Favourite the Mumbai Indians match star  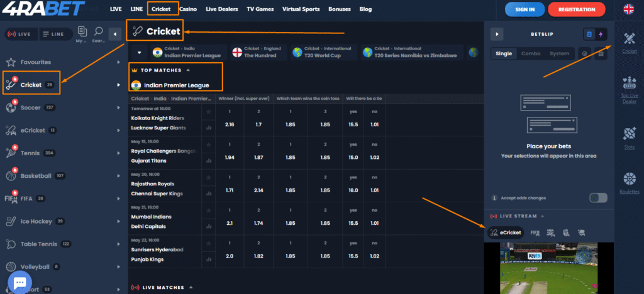pos(209,210)
